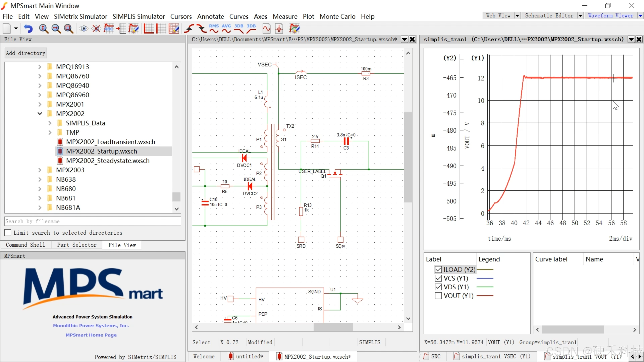Screen dimensions: 644x362
Task: Switch to the Part Selector tab
Action: (76, 245)
